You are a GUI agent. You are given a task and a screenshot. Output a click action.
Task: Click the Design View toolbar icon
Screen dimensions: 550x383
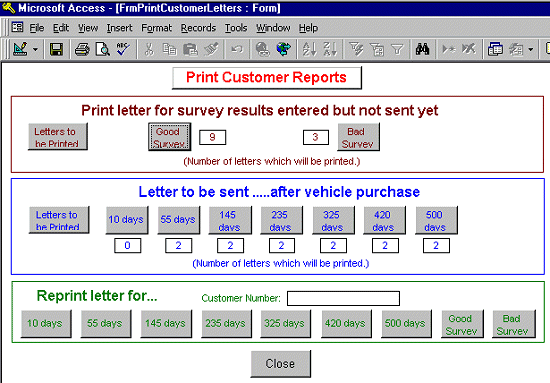click(x=20, y=49)
